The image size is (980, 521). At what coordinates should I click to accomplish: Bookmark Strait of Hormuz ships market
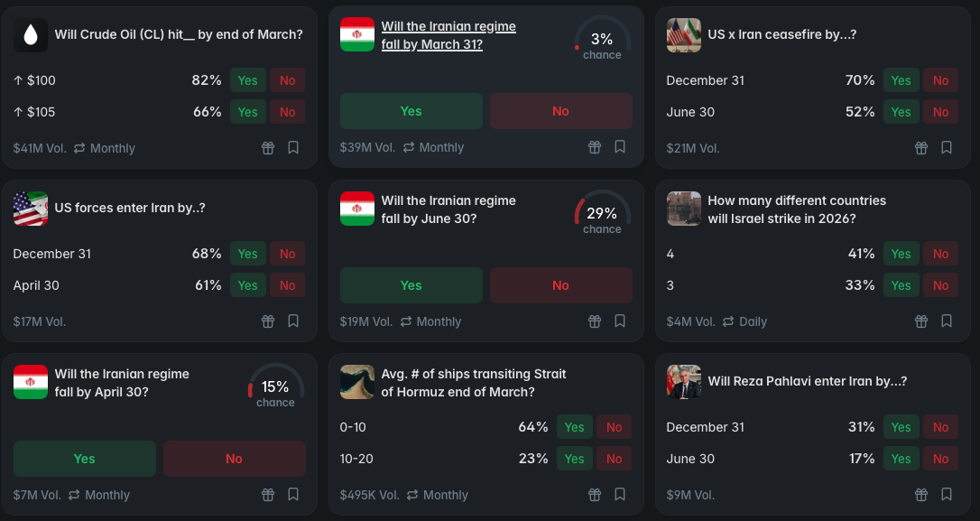tap(620, 494)
